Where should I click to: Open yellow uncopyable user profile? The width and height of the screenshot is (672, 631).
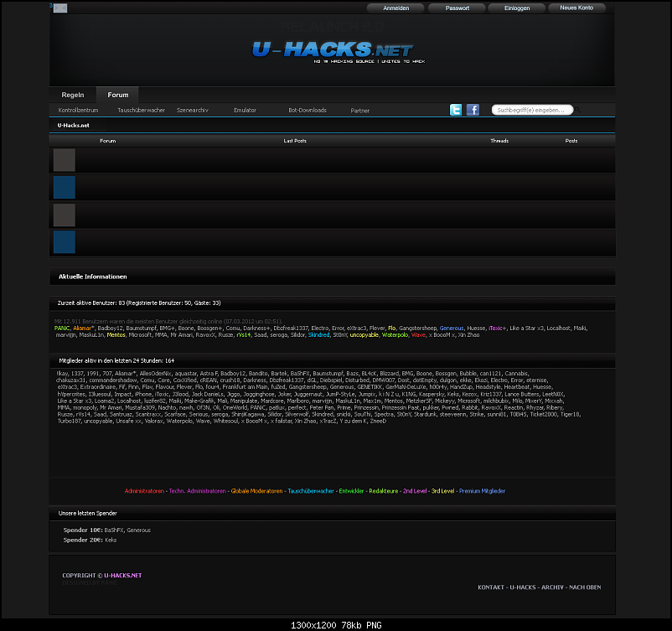(x=364, y=335)
